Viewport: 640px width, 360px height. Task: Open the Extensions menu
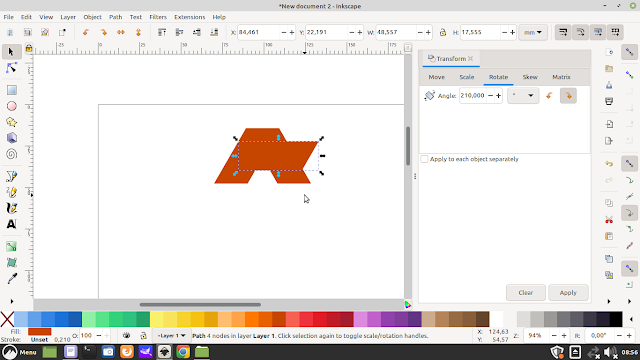click(x=189, y=17)
